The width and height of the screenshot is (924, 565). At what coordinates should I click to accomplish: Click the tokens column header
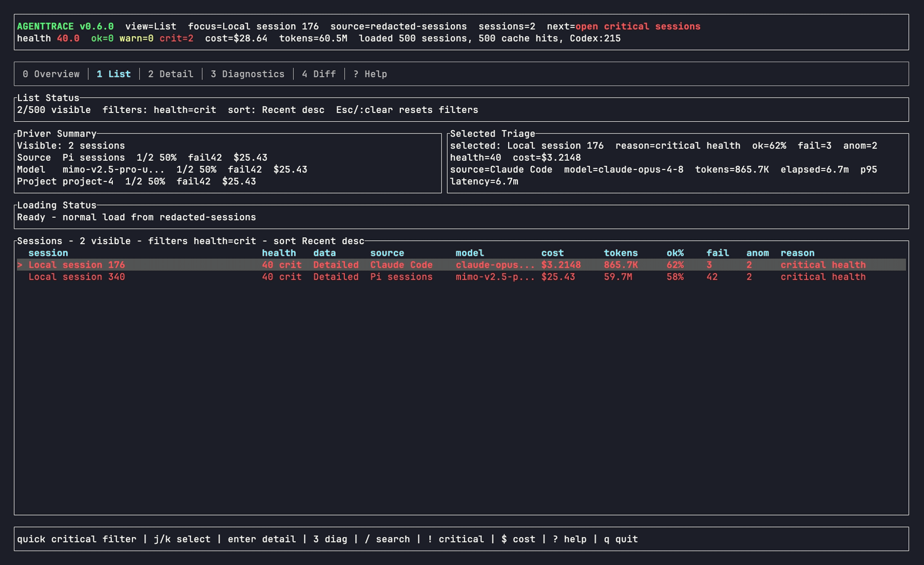point(621,253)
